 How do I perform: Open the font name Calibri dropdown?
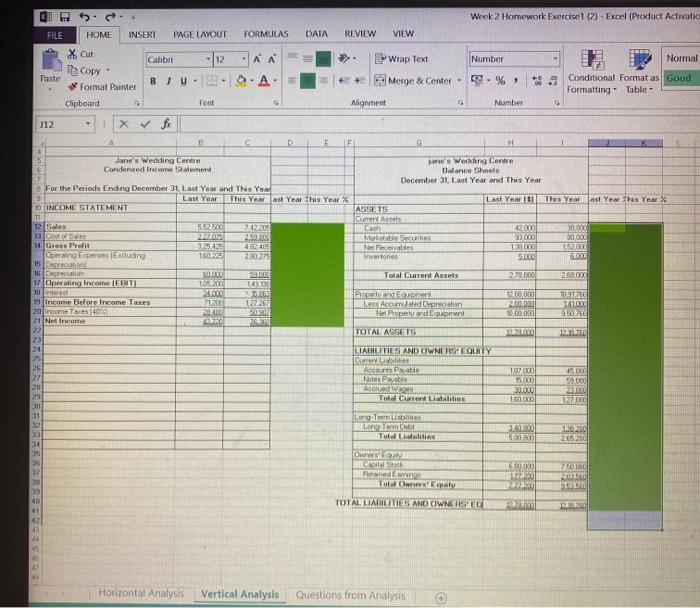click(x=208, y=59)
